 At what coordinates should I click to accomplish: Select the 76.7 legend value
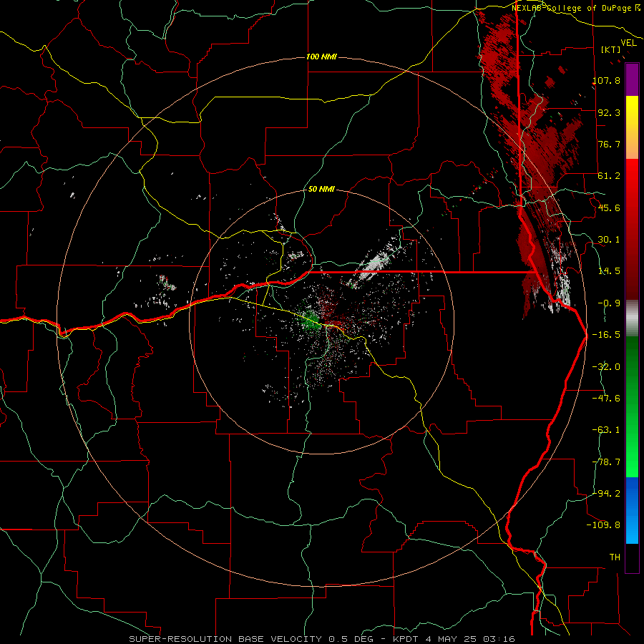tap(609, 144)
